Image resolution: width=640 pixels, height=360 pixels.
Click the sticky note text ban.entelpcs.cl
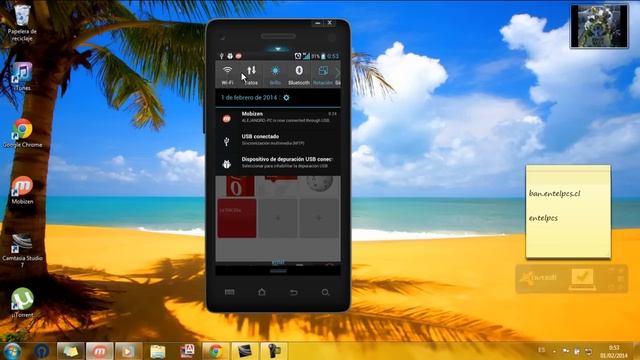click(x=554, y=193)
